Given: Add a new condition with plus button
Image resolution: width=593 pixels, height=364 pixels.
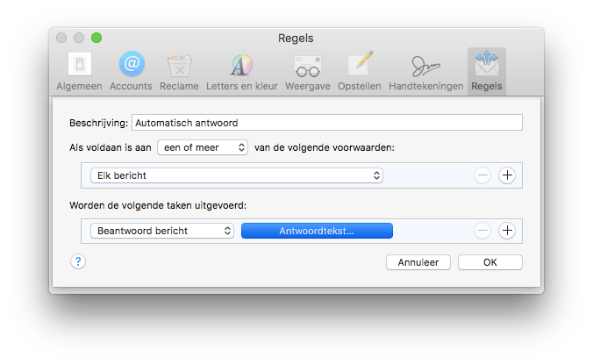Looking at the screenshot, I should tap(506, 175).
